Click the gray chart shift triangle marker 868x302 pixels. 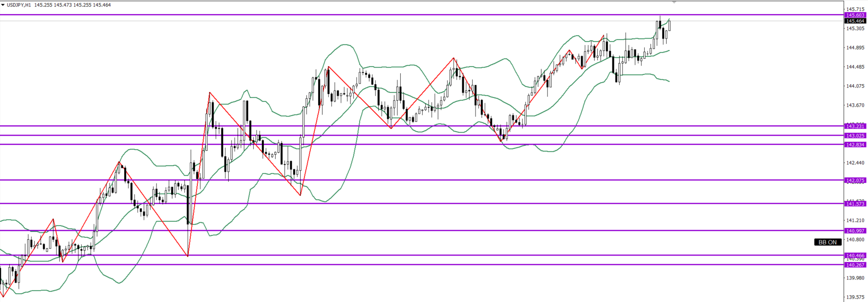click(674, 2)
